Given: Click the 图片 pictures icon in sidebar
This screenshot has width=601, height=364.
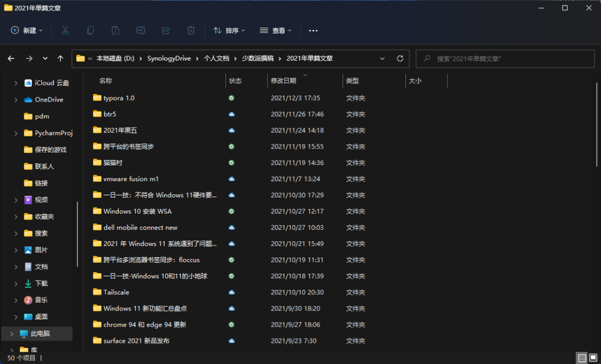Looking at the screenshot, I should pos(28,250).
